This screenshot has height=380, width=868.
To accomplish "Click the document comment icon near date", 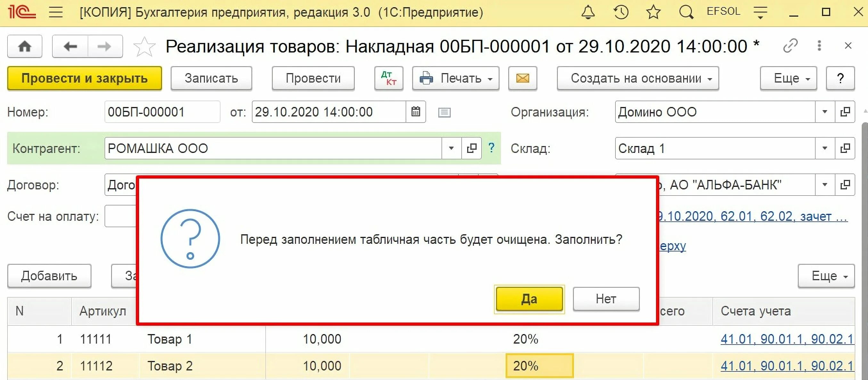I will click(x=444, y=112).
